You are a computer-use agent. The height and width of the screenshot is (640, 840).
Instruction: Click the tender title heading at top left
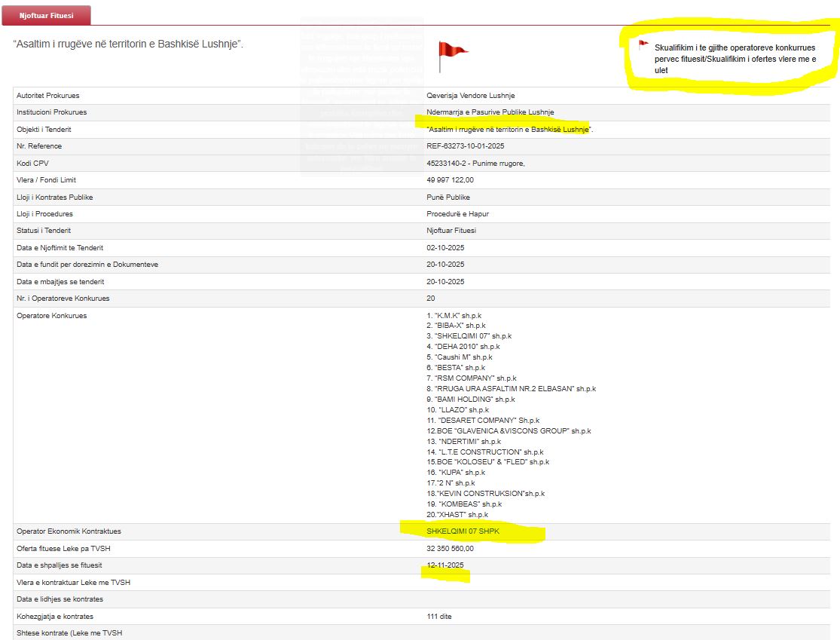(128, 44)
